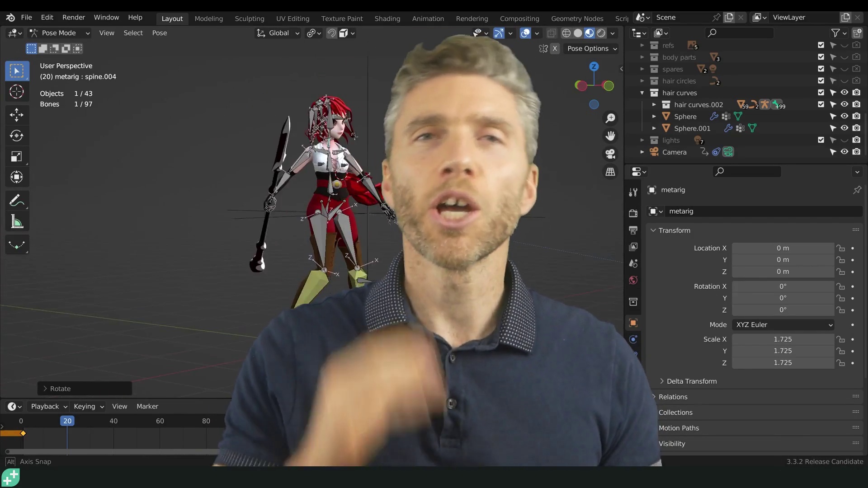Open the File menu
Screen dimensions: 868x488
pyautogui.click(x=27, y=17)
